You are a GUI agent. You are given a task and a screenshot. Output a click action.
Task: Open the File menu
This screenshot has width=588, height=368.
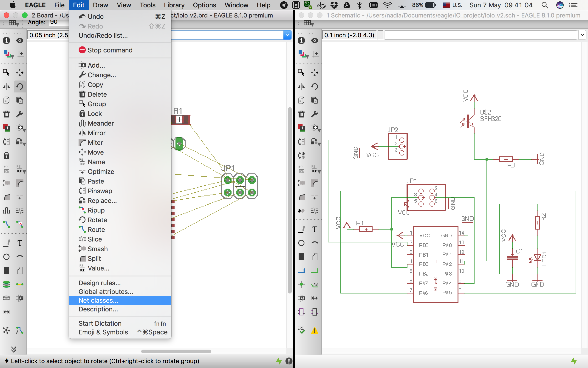tap(59, 5)
